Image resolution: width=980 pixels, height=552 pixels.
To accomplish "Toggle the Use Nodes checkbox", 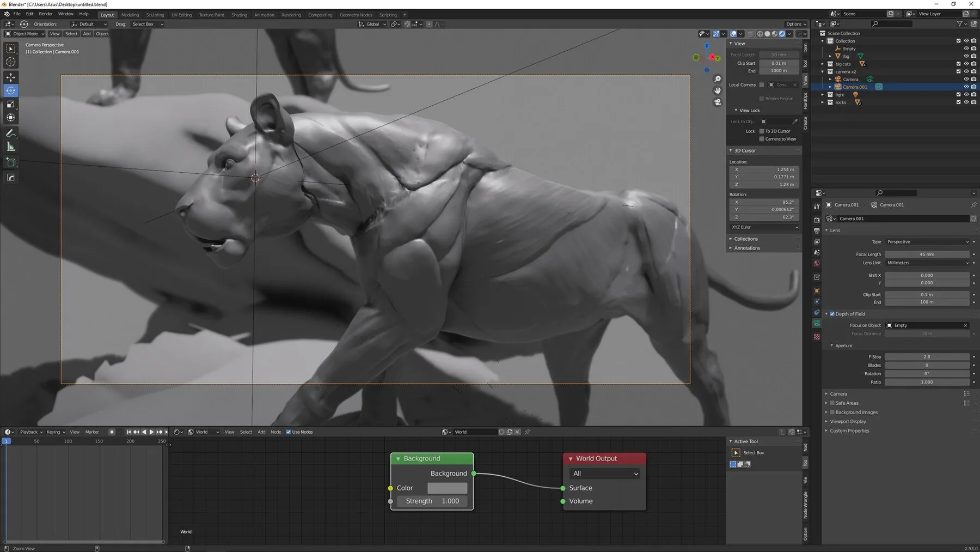I will [289, 432].
